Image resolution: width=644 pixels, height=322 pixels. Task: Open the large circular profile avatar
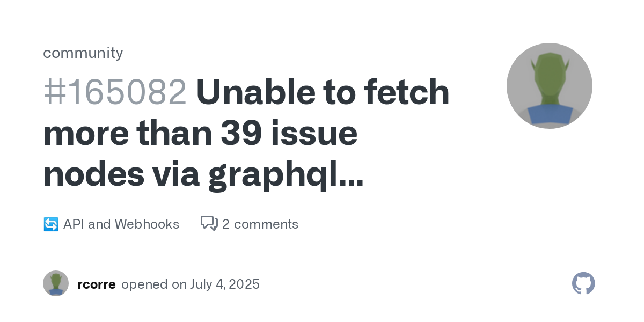[550, 86]
